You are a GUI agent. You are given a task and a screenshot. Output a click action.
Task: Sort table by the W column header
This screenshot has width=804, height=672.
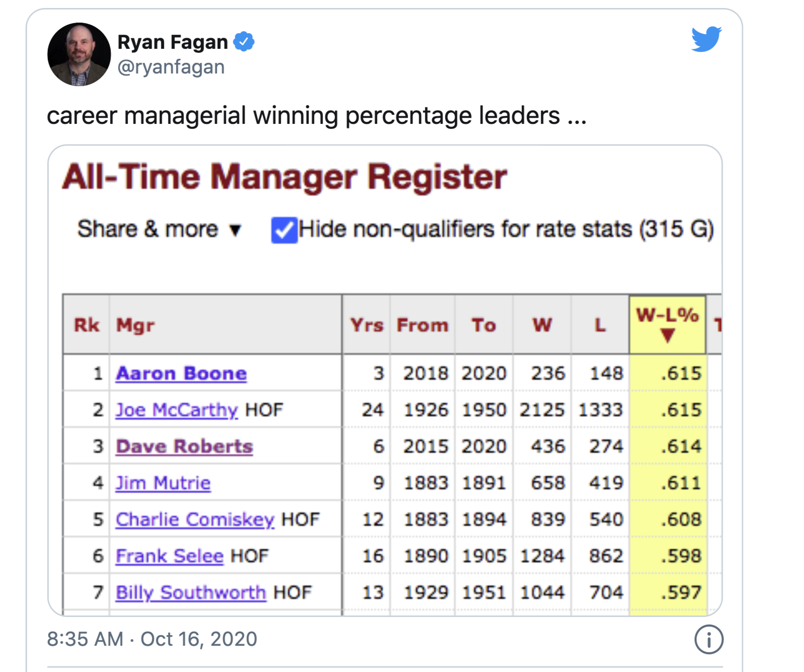click(542, 325)
